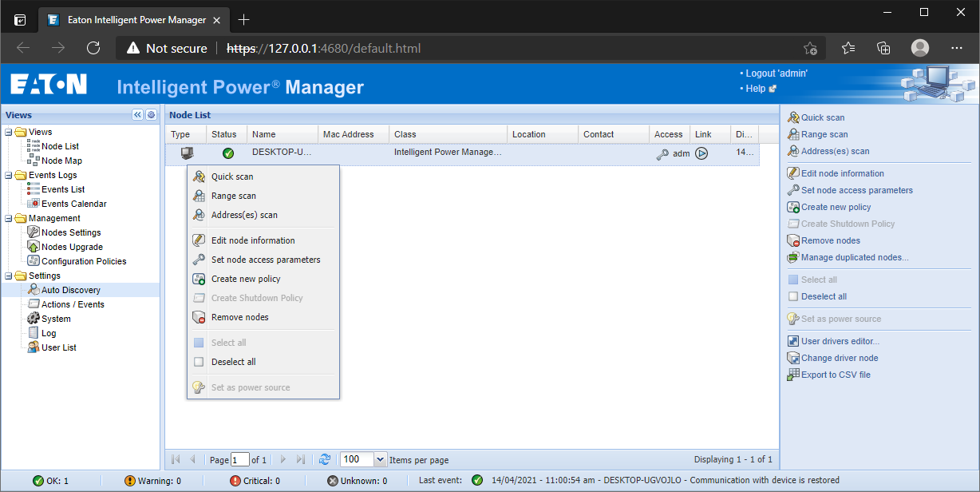Sort by the Mac Address column header
The image size is (980, 492).
(353, 134)
